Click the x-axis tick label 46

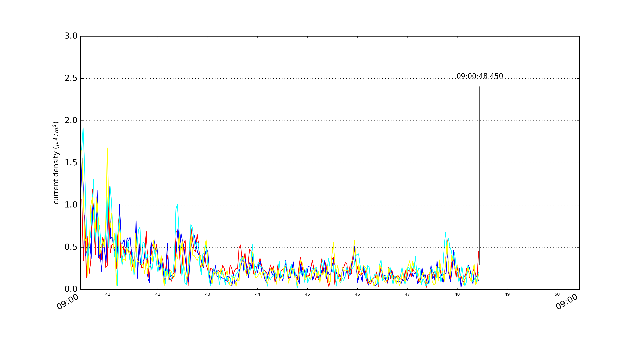358,294
